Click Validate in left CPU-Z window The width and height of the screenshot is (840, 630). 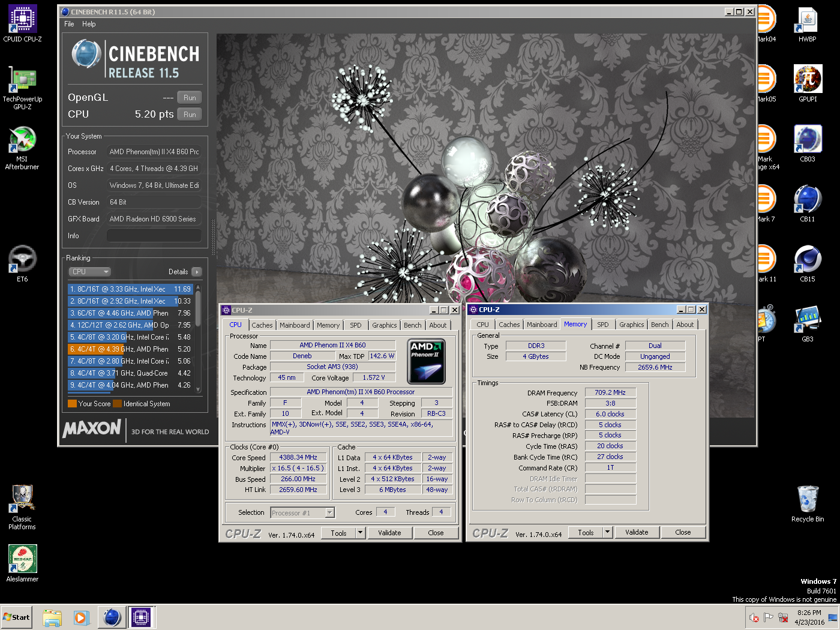tap(389, 533)
